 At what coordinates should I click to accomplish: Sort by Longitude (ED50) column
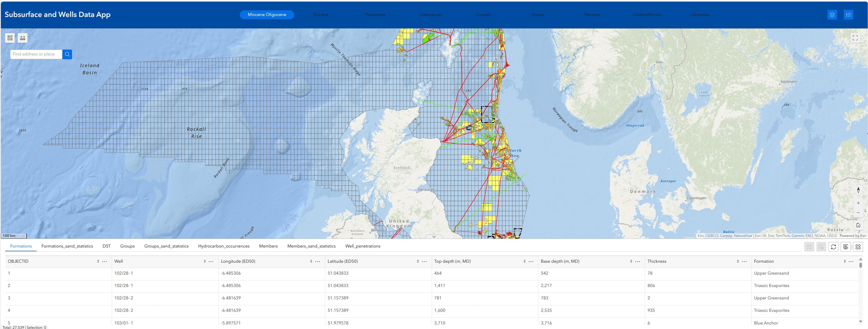pos(311,261)
